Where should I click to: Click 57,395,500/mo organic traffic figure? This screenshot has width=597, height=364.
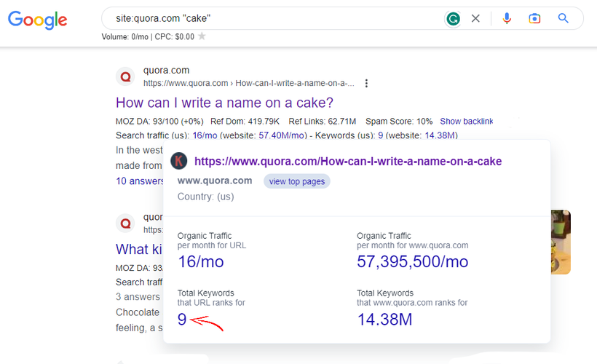point(412,261)
